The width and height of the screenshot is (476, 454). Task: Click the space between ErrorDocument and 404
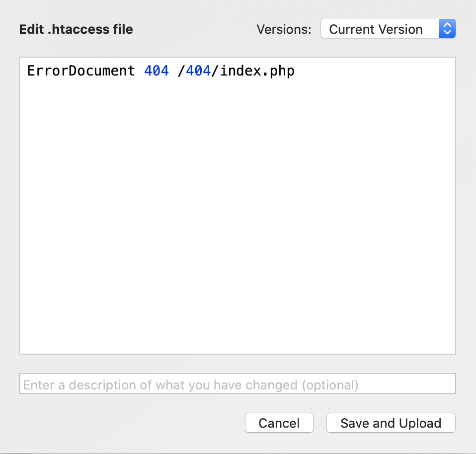click(140, 71)
